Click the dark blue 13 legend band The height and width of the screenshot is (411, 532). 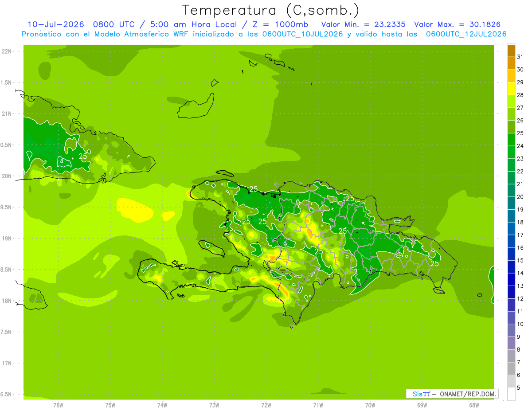click(511, 279)
